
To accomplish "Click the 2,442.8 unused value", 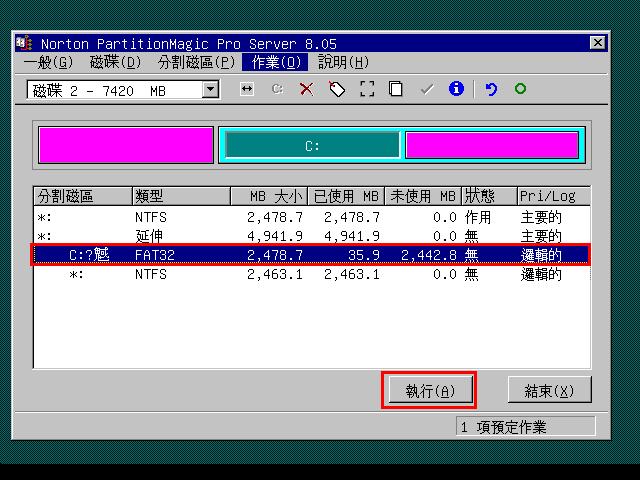I will [429, 255].
